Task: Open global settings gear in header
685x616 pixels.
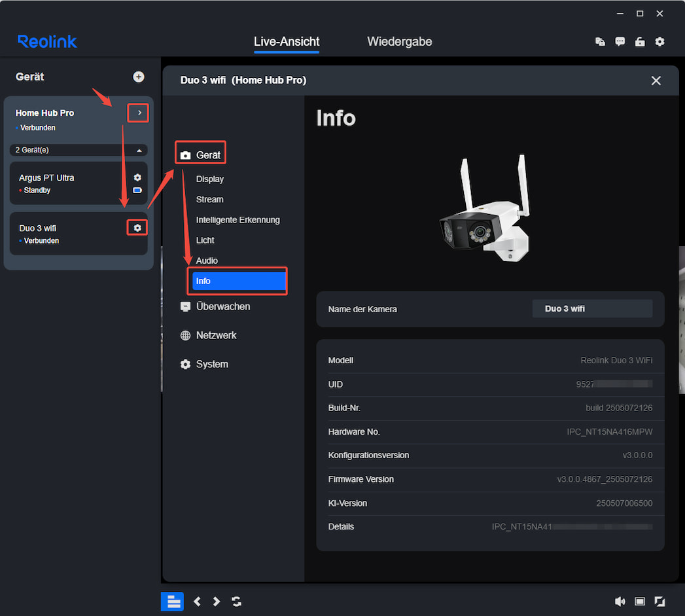Action: 659,41
